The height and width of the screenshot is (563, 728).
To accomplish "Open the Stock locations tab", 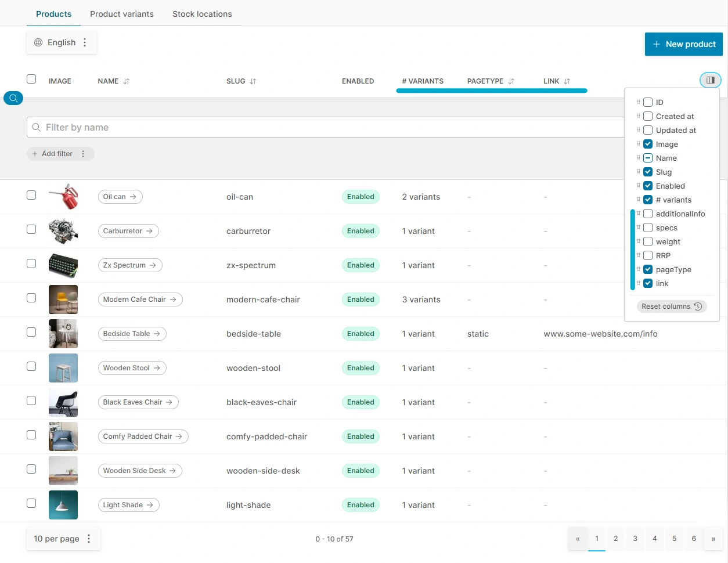I will [x=201, y=13].
